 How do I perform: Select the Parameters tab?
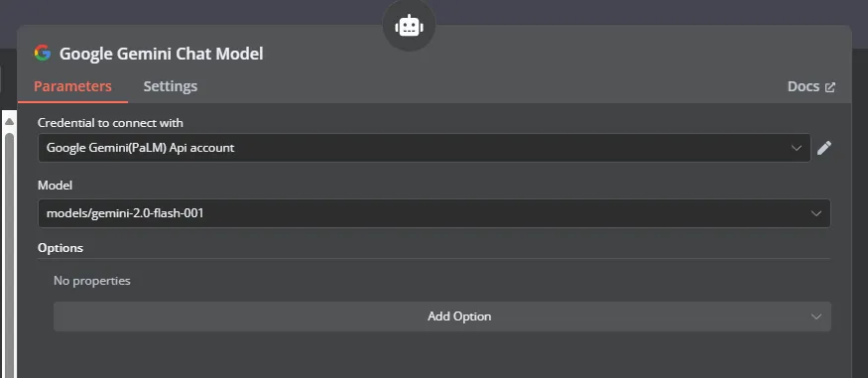[72, 86]
